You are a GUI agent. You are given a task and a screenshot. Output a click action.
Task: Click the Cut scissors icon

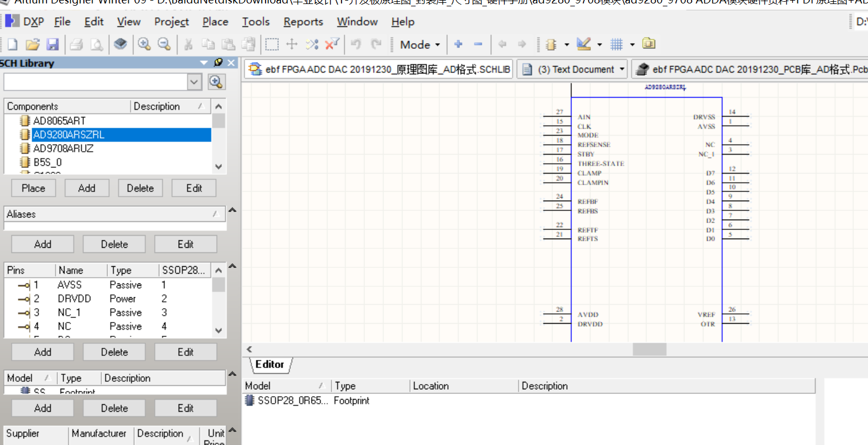[188, 44]
